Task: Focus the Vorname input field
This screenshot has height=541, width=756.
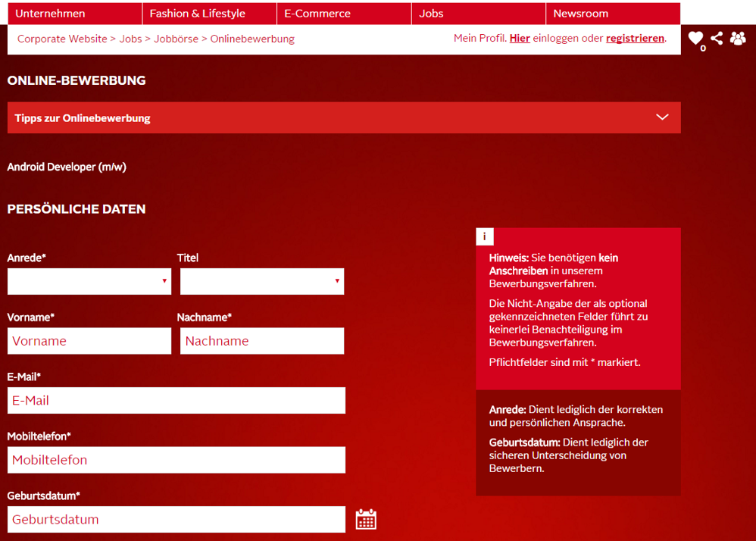Action: pos(89,341)
